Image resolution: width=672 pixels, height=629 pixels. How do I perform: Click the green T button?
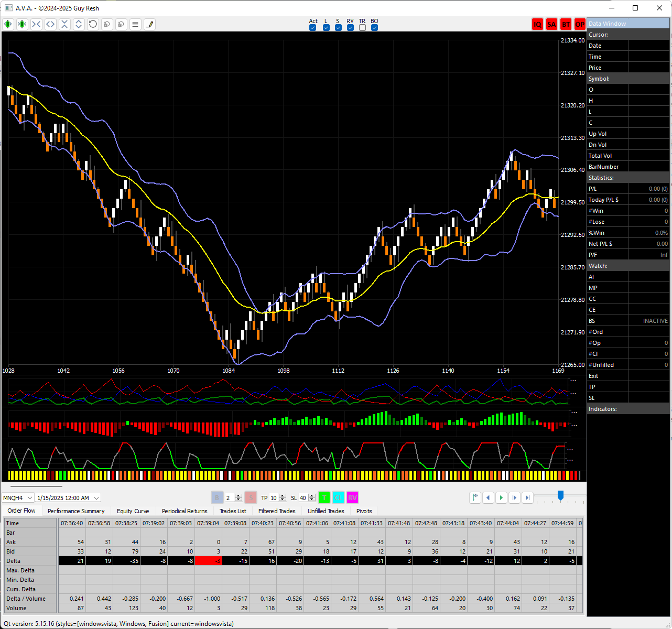click(x=324, y=497)
